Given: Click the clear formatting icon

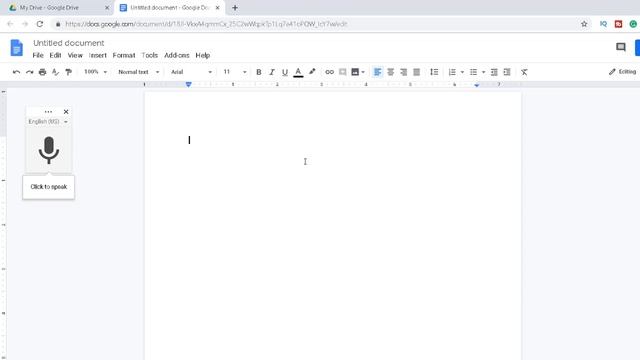Looking at the screenshot, I should coord(524,72).
